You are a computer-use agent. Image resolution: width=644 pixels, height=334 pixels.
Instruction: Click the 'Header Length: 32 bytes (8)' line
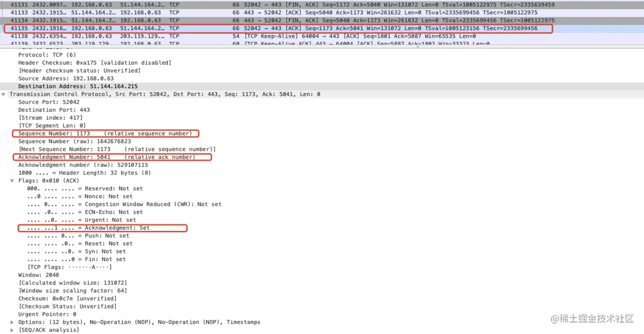(x=85, y=173)
